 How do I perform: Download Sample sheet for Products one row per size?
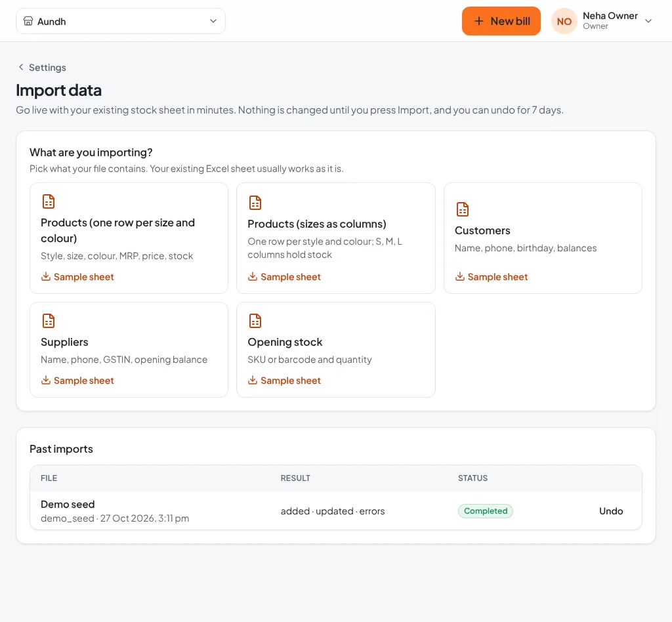(77, 277)
